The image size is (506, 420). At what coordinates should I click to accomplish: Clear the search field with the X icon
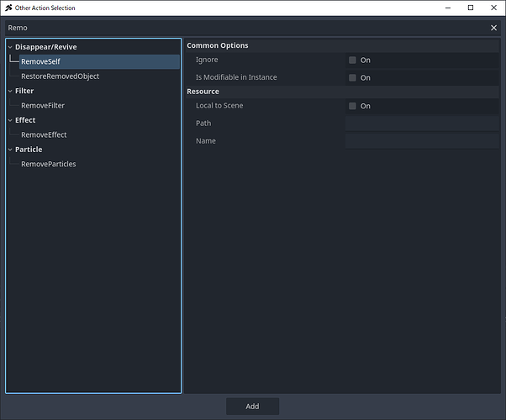(x=493, y=28)
